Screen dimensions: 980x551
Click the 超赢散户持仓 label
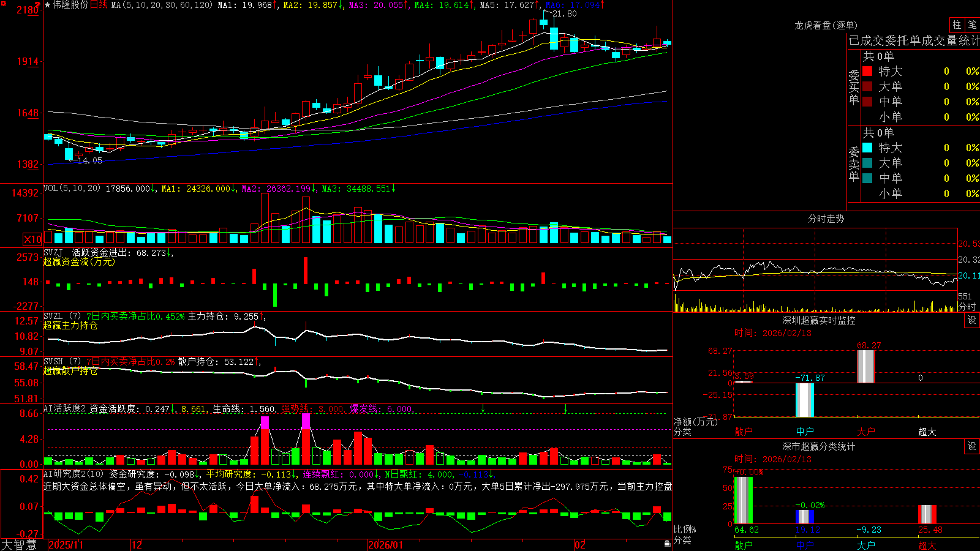(x=70, y=371)
